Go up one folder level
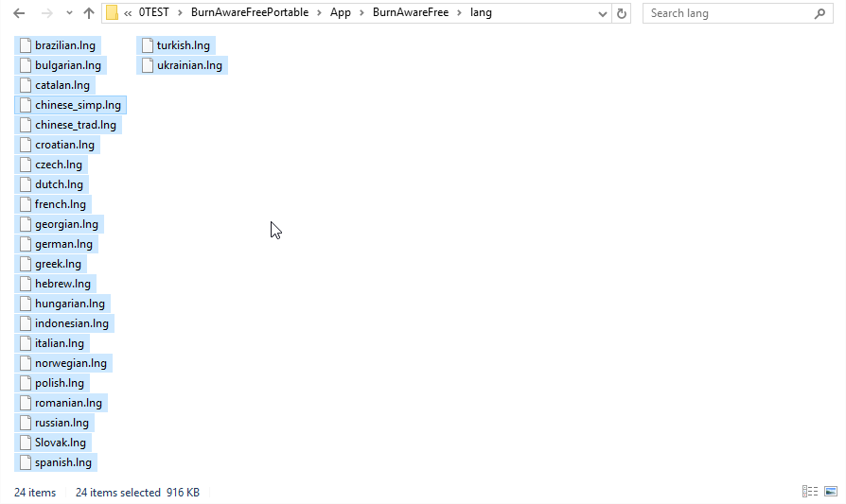The width and height of the screenshot is (846, 504). point(89,13)
